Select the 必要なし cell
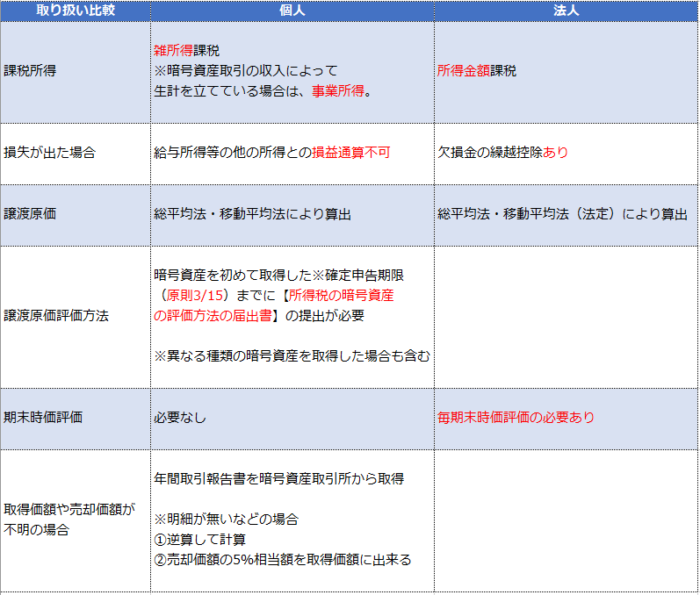 pyautogui.click(x=180, y=417)
